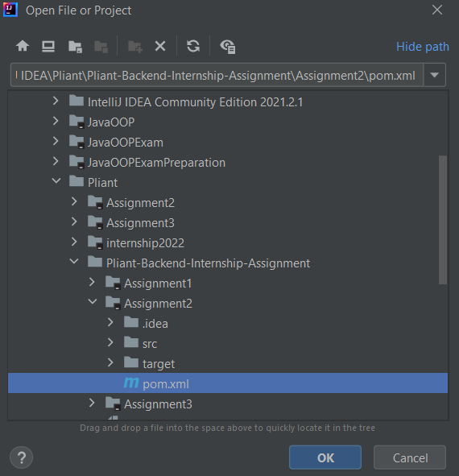This screenshot has height=476, width=459.
Task: Select the JavaOOPExamPreparation tree row
Action: [x=228, y=162]
